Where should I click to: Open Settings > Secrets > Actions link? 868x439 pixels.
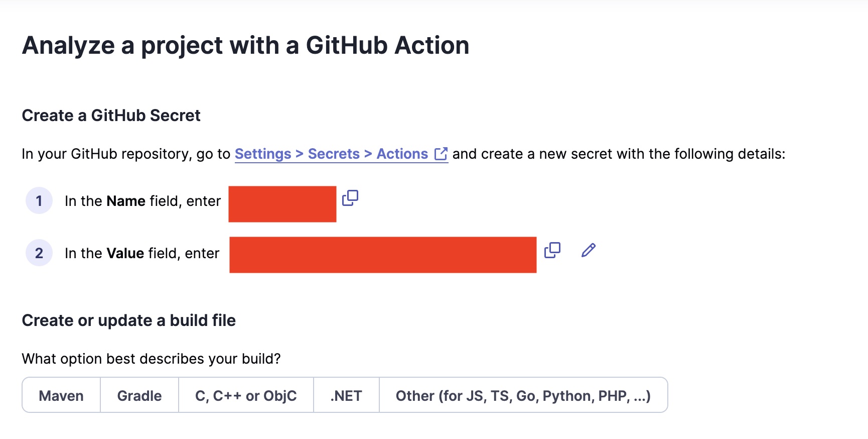pos(331,154)
